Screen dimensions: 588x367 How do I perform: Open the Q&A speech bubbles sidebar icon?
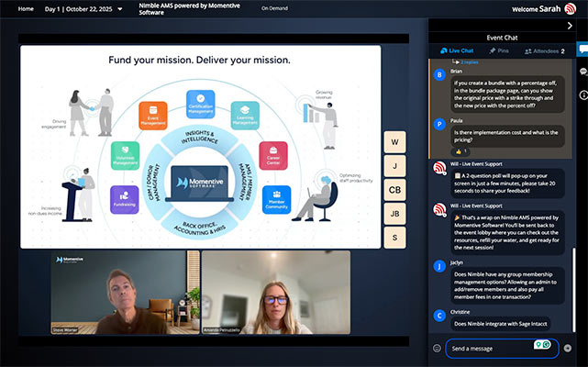pos(583,72)
